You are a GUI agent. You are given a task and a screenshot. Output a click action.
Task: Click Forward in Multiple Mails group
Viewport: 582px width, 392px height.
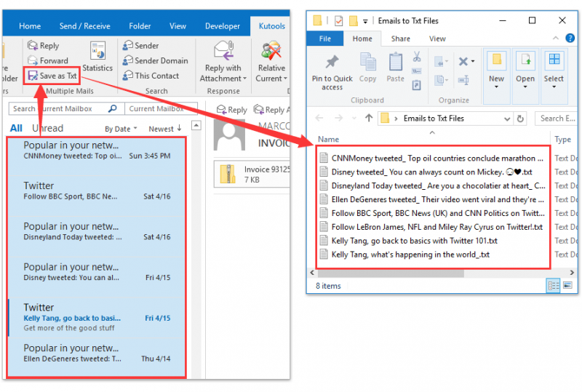tap(48, 60)
